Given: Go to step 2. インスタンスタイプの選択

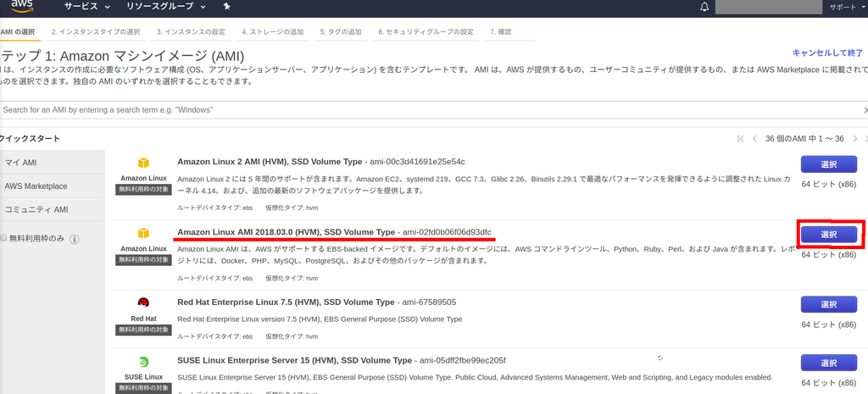Looking at the screenshot, I should click(x=96, y=32).
